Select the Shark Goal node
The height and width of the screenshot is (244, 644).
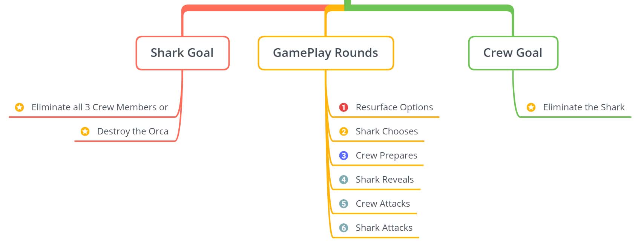pyautogui.click(x=182, y=53)
